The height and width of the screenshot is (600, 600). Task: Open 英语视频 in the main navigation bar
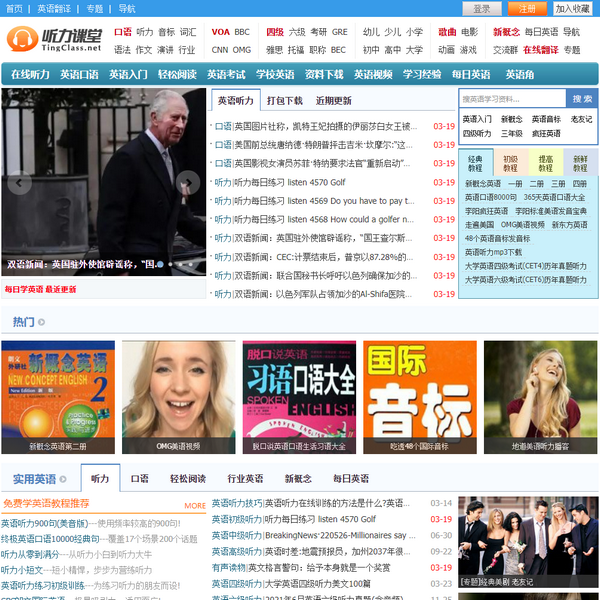point(372,74)
